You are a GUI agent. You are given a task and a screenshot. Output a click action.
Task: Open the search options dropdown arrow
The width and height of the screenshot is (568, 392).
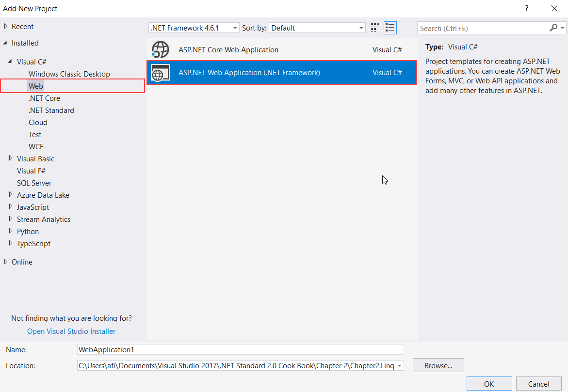tap(562, 28)
